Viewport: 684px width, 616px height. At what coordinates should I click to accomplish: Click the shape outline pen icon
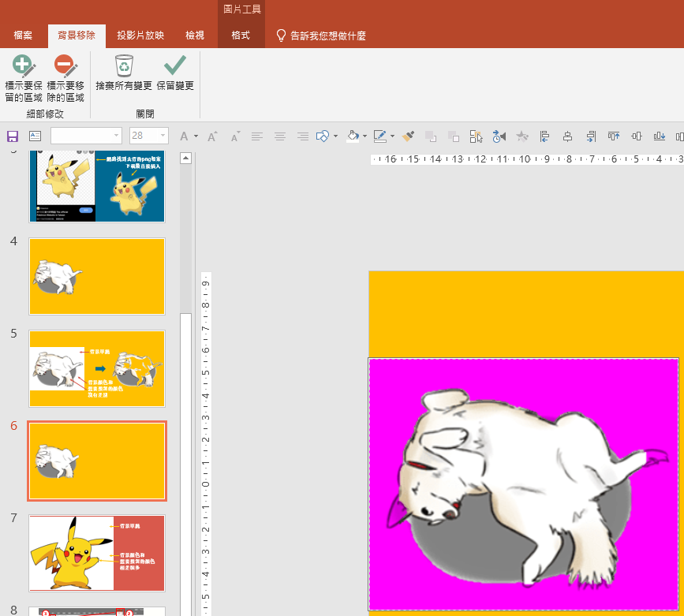(x=380, y=136)
